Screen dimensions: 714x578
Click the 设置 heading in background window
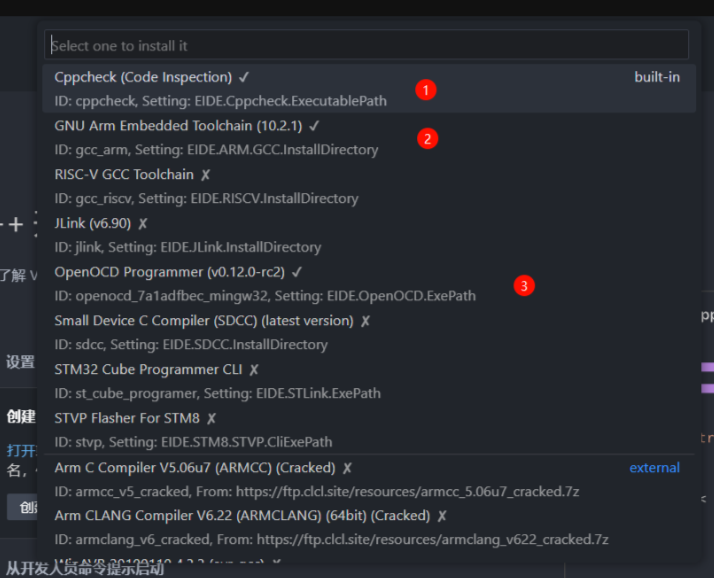(x=20, y=362)
